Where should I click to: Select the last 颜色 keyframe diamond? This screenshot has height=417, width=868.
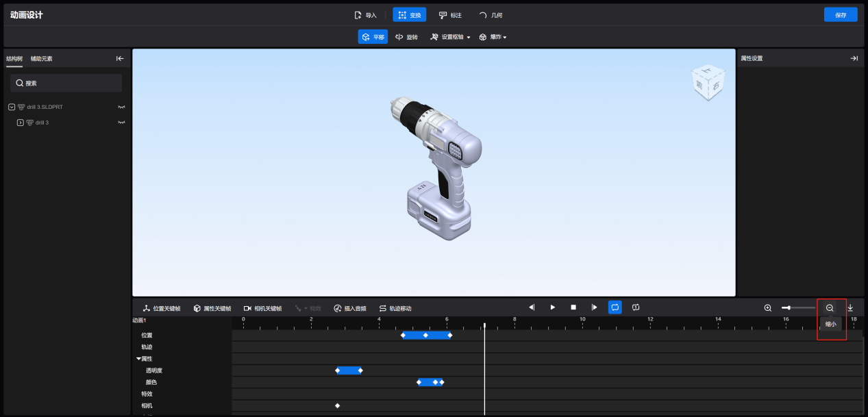pyautogui.click(x=442, y=382)
